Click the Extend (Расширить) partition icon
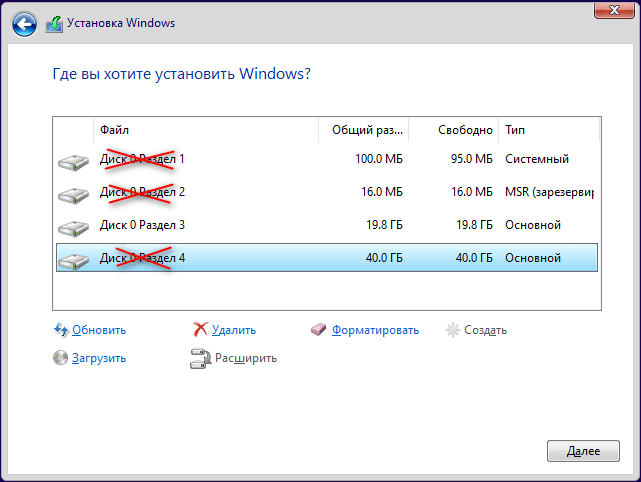The width and height of the screenshot is (641, 482). tap(200, 357)
